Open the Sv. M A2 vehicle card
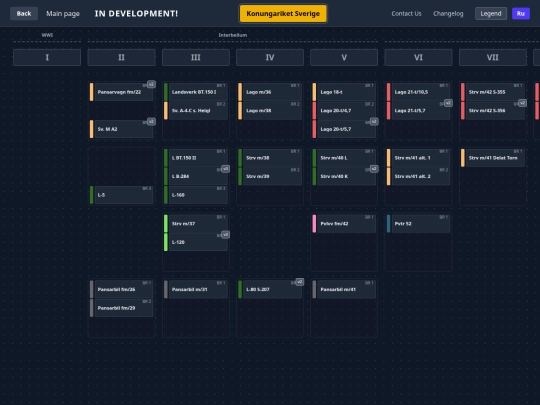 tap(122, 129)
